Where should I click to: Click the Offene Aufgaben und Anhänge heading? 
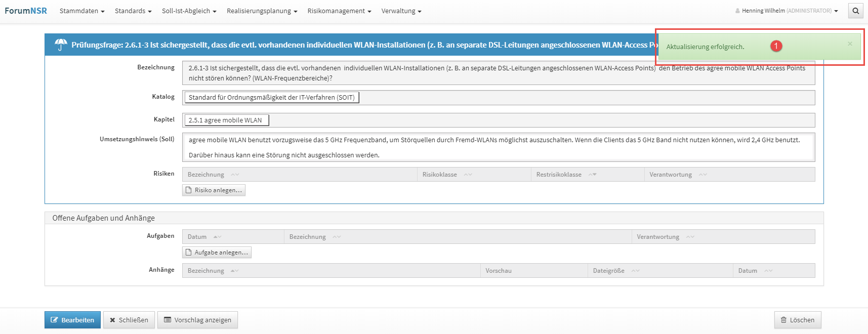pos(104,218)
